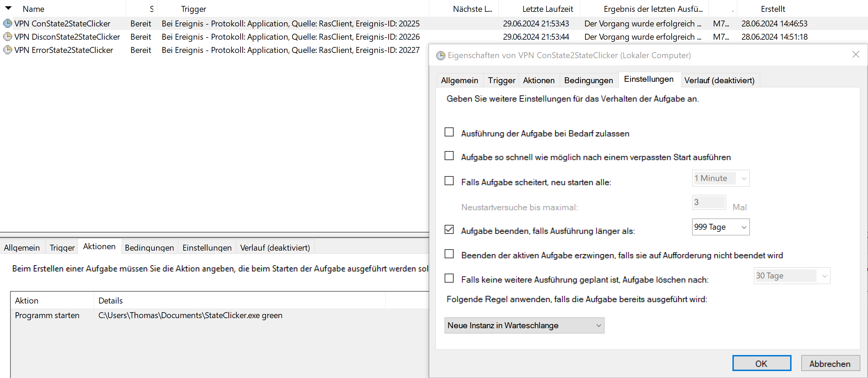Click the Neustartversuche count field showing 3

point(708,202)
